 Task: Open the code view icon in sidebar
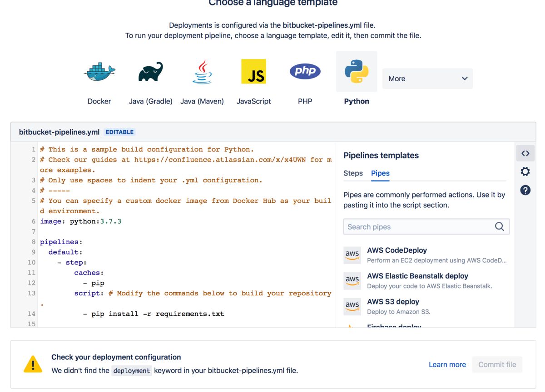coord(525,153)
